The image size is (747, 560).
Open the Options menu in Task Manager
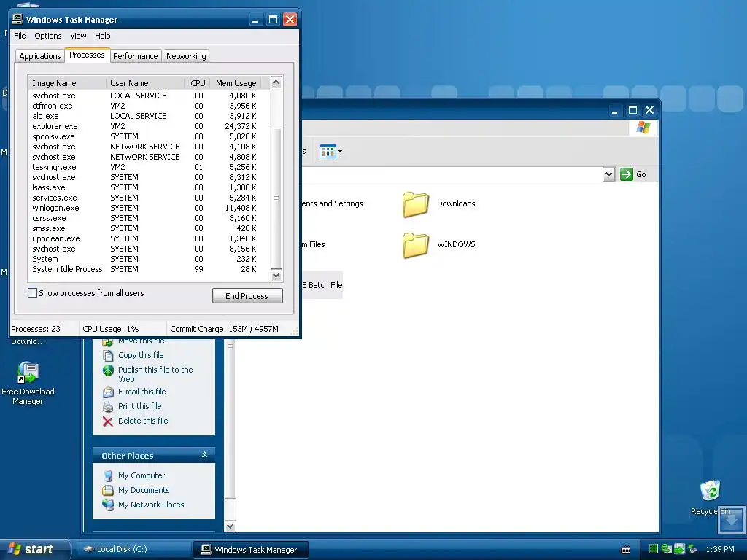pyautogui.click(x=47, y=36)
